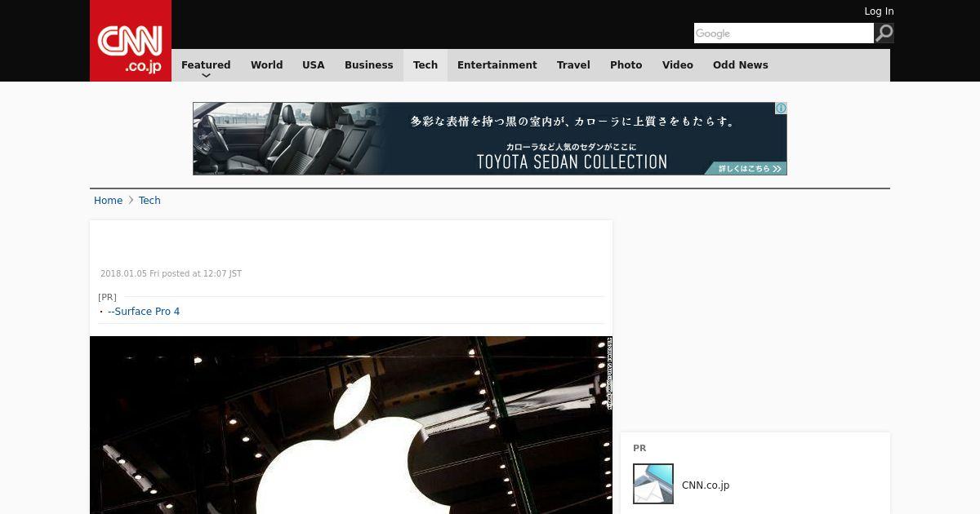Open the ad info icon on the Toyota banner
The width and height of the screenshot is (980, 514).
coord(781,109)
